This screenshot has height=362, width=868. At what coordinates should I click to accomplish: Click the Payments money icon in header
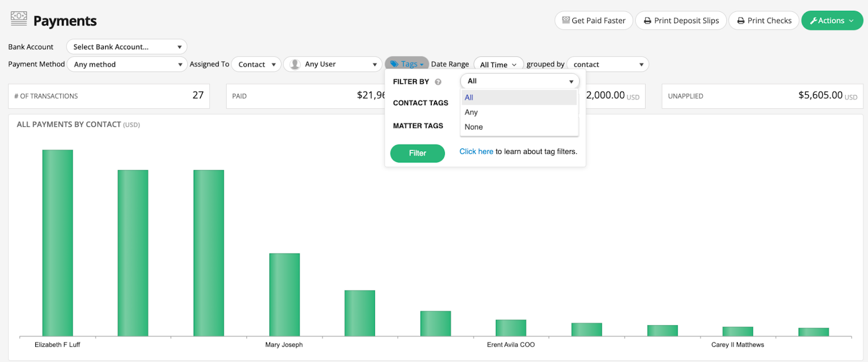tap(19, 19)
